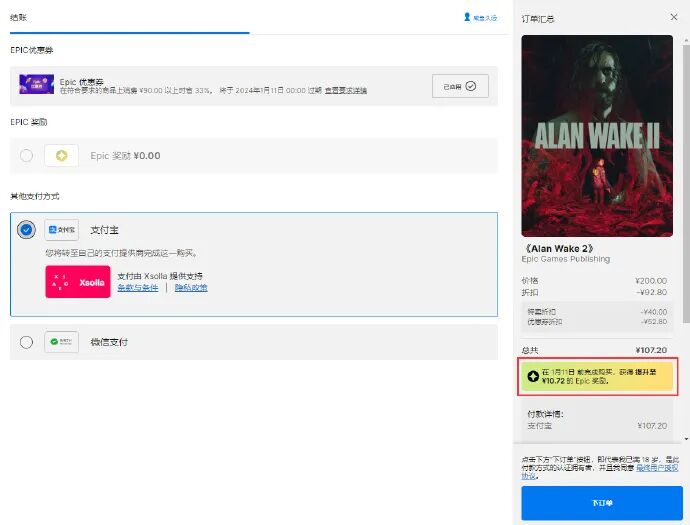
Task: Click the account user icon at top
Action: (x=467, y=17)
